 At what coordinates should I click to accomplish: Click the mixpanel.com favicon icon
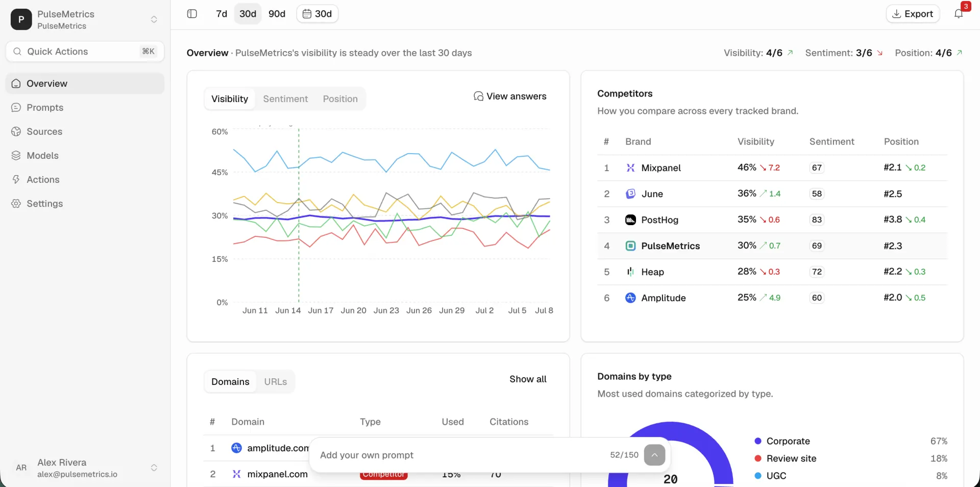[x=236, y=474]
